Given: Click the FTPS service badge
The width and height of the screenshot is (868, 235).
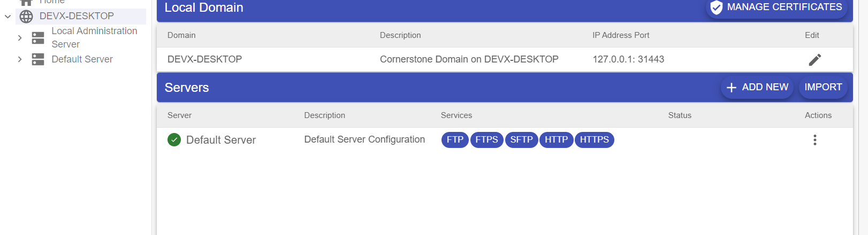Looking at the screenshot, I should click(486, 140).
